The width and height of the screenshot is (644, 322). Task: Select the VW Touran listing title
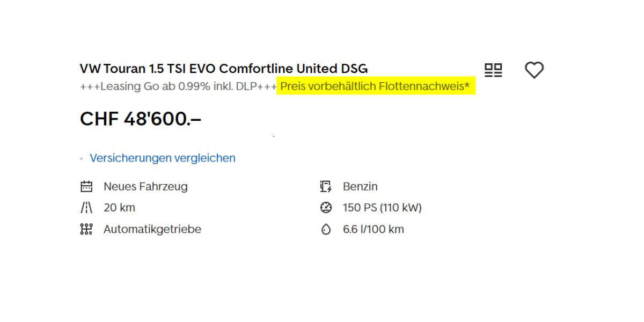pyautogui.click(x=224, y=69)
